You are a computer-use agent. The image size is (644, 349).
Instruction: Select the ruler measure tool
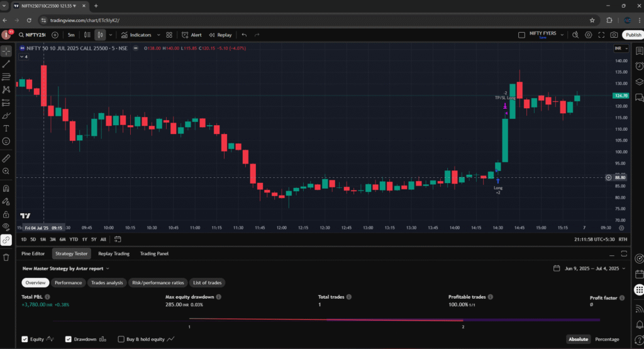coord(6,158)
